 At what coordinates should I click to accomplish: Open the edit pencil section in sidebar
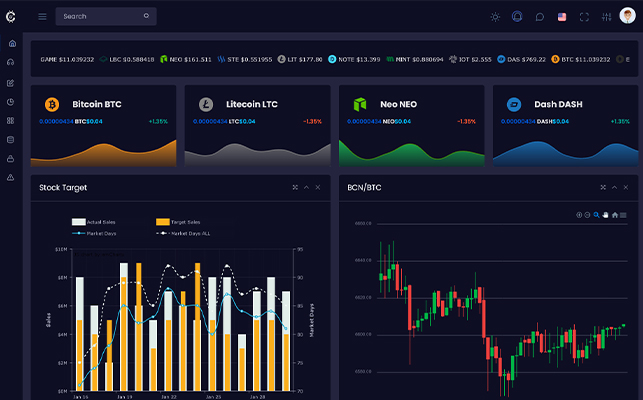point(11,83)
